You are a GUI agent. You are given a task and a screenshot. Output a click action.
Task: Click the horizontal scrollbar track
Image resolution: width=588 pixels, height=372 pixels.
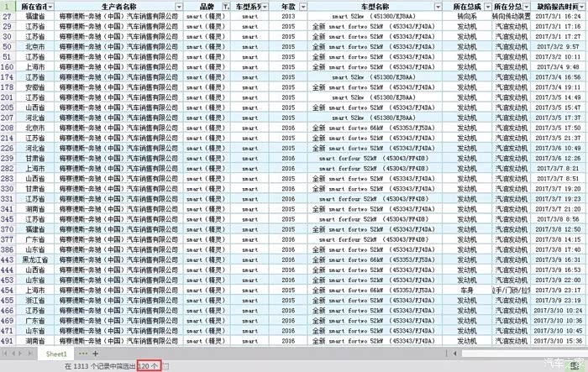[524, 354]
